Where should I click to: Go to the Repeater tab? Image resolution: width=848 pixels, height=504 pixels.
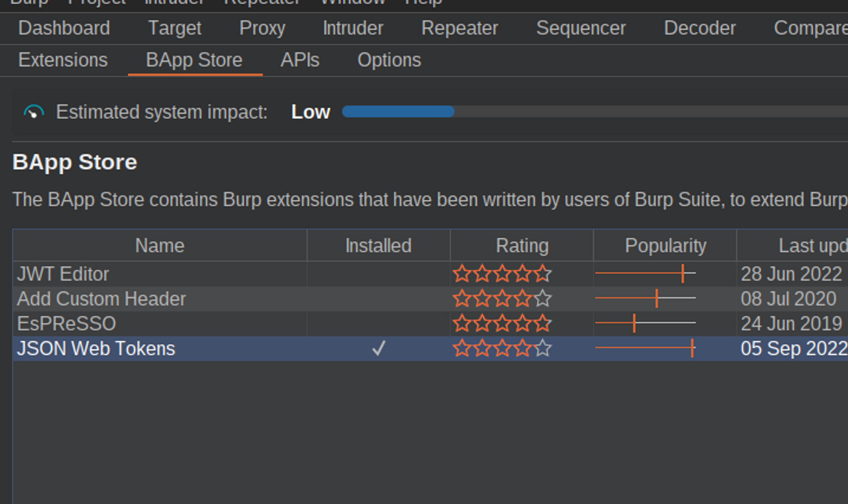point(459,28)
